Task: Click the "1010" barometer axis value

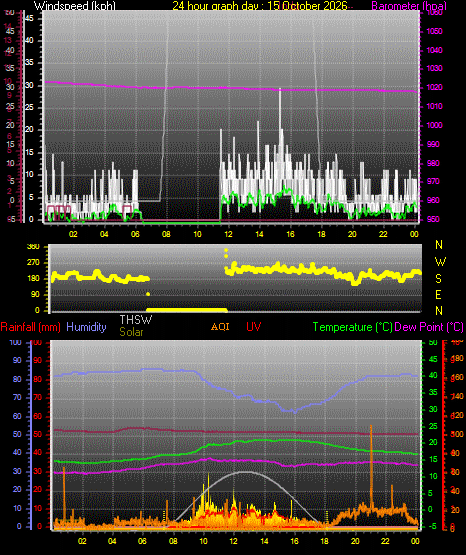Action: pos(434,106)
